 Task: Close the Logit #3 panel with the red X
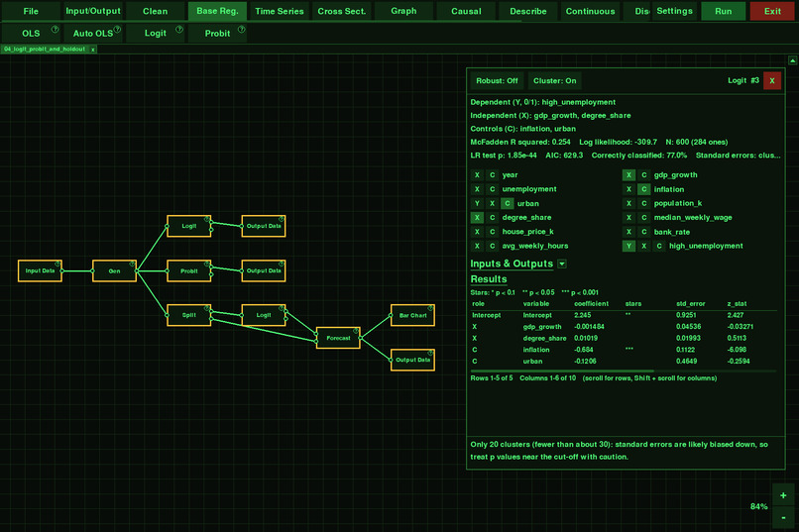coord(772,80)
